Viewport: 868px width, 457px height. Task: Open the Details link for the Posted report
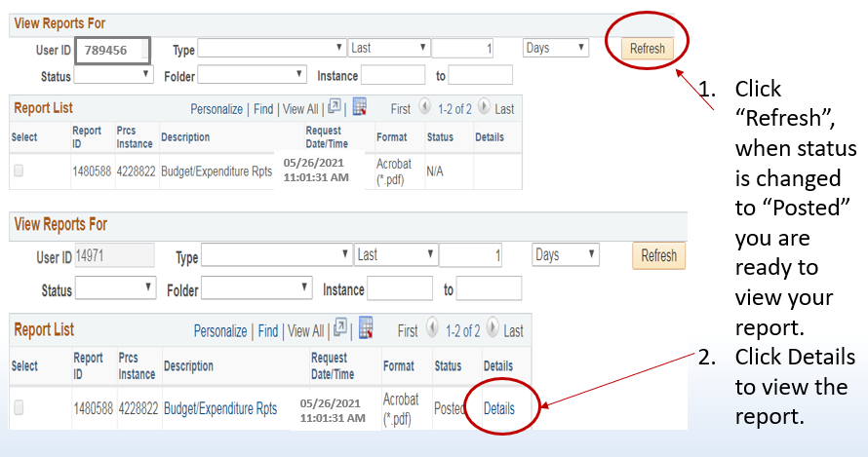click(498, 408)
